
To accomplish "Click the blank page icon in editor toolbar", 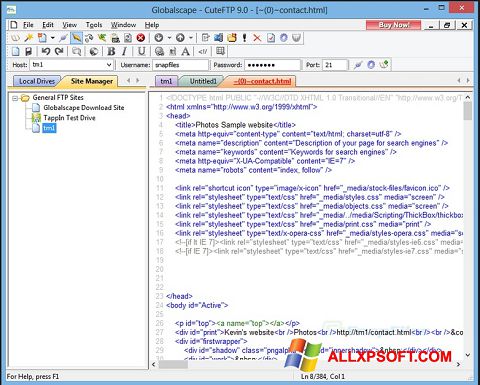I will click(16, 51).
